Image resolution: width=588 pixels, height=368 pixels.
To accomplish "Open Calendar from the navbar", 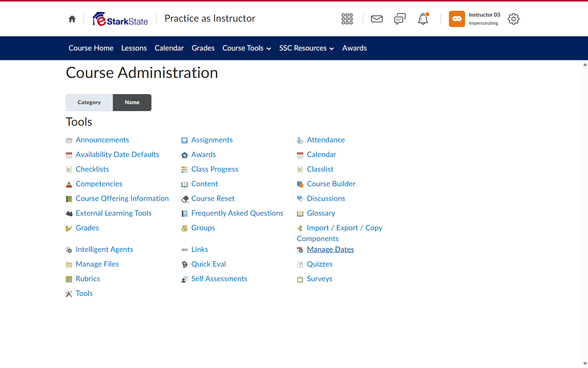I will [x=169, y=48].
